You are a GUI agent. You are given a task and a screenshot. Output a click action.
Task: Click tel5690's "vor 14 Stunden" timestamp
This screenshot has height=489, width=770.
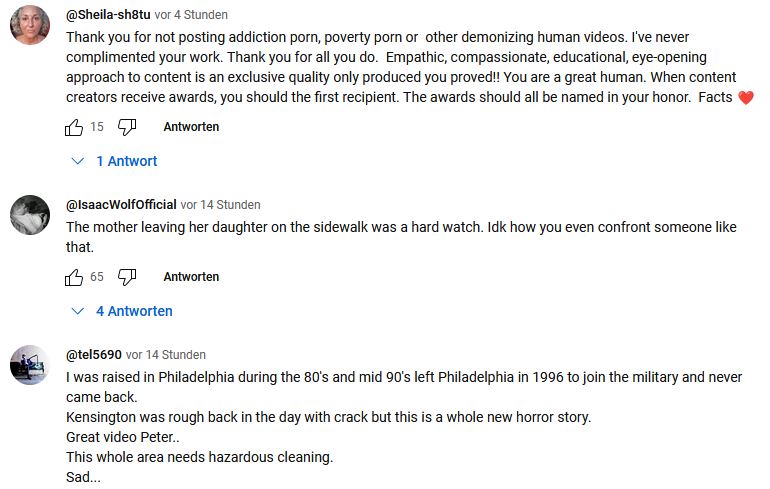(166, 355)
